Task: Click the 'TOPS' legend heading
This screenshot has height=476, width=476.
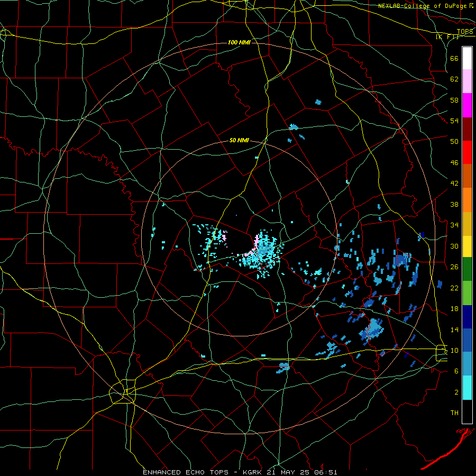Action: (465, 31)
